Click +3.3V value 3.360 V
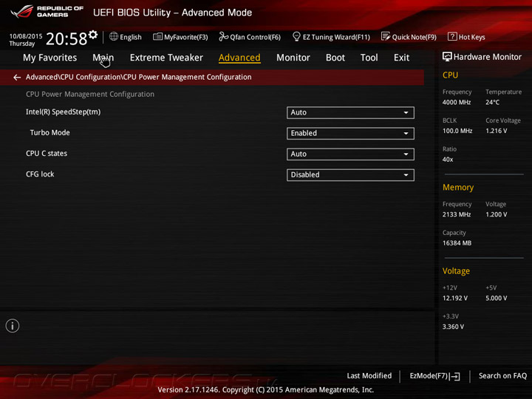Image resolution: width=532 pixels, height=399 pixels. (x=453, y=327)
